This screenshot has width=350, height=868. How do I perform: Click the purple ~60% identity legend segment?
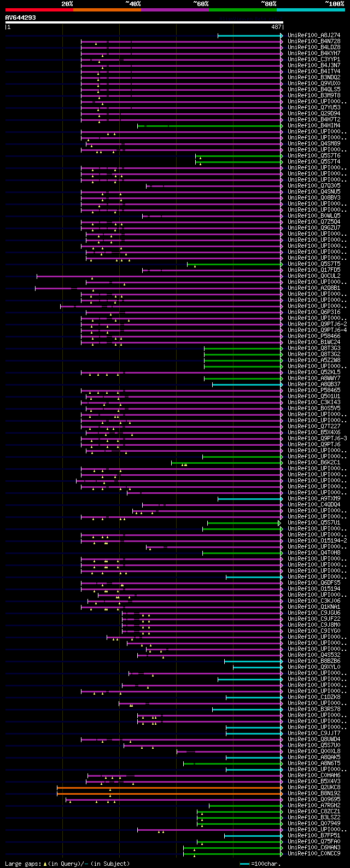pos(175,9)
